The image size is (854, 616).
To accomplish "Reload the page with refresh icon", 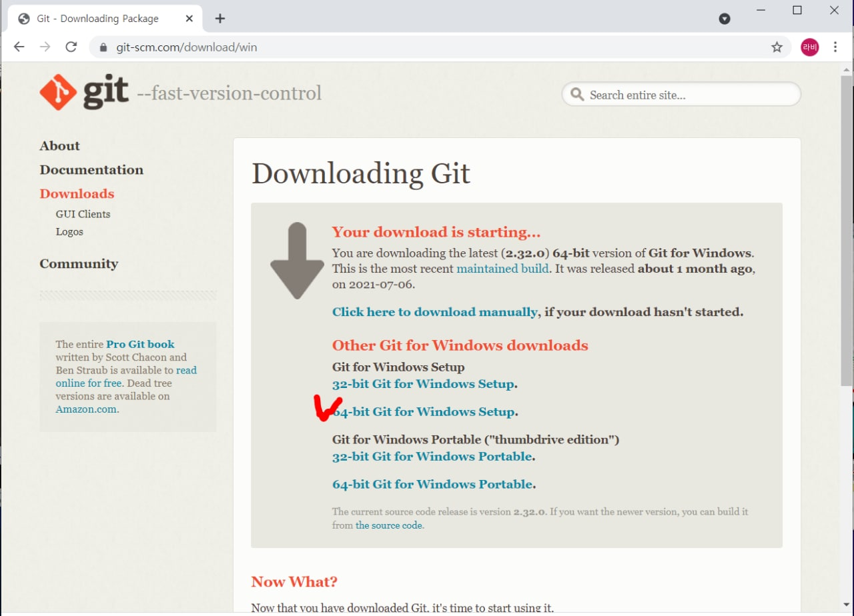I will pos(71,47).
